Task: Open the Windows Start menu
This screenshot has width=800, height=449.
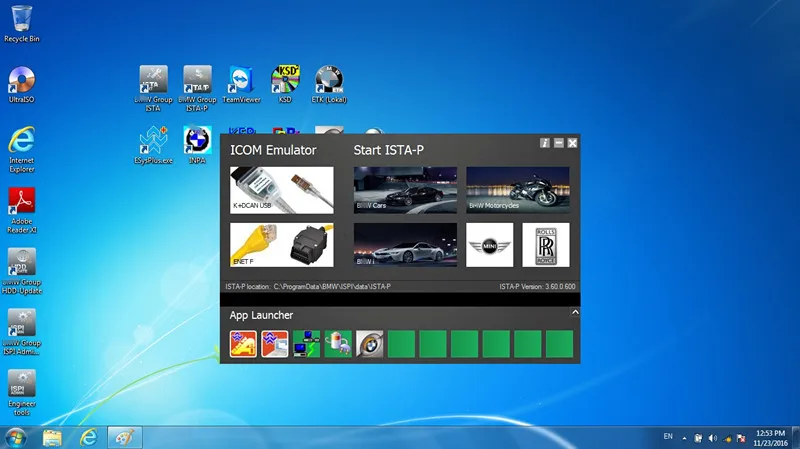Action: point(17,437)
